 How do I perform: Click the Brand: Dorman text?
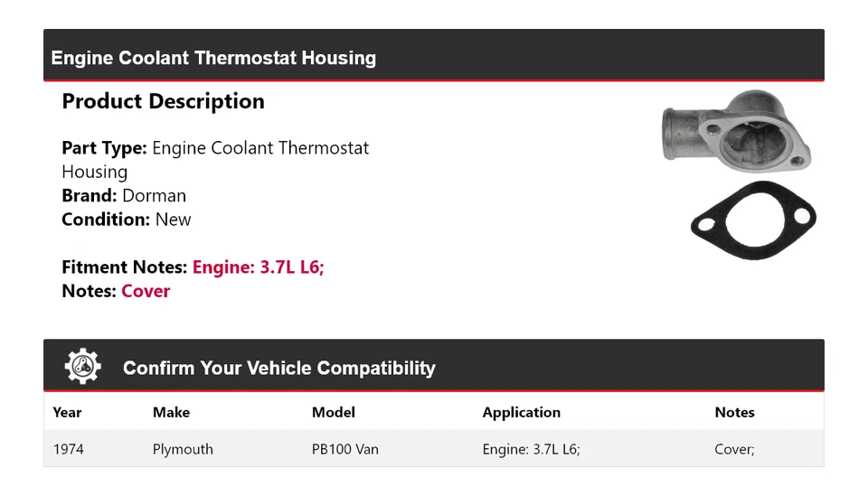[x=124, y=195]
